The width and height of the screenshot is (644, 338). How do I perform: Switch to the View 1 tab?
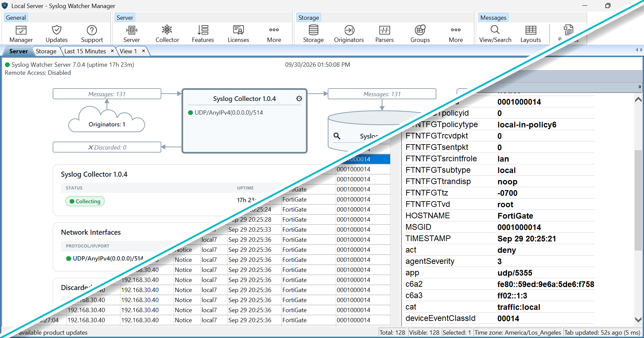[128, 51]
